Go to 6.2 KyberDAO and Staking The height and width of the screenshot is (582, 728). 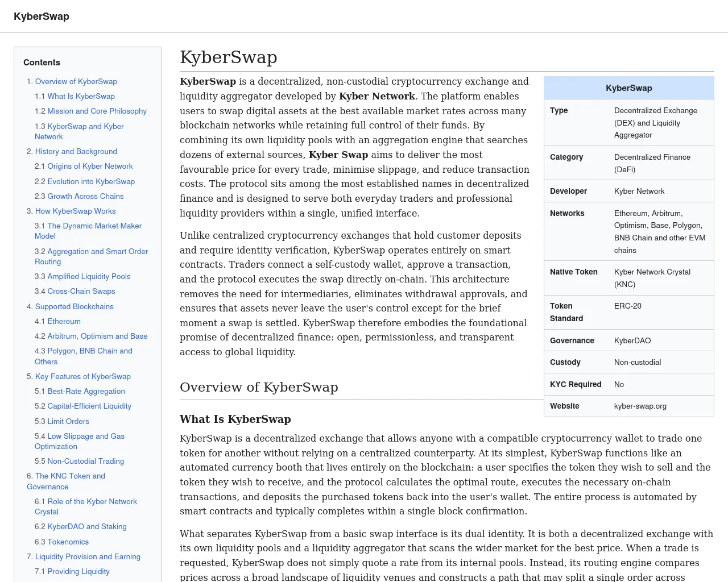87,526
